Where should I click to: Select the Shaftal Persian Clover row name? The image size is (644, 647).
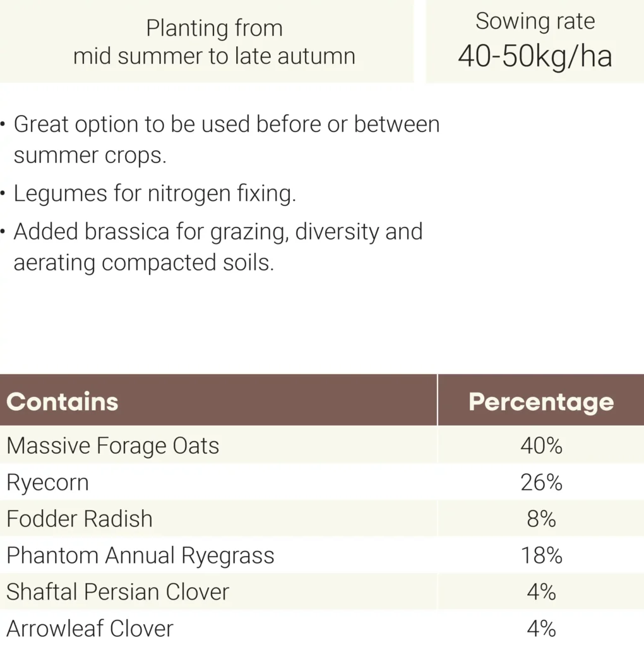[117, 592]
